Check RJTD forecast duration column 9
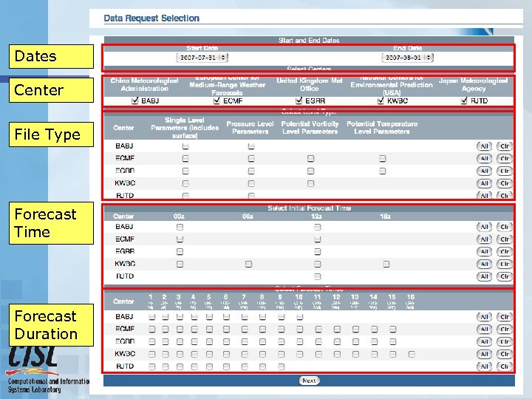Image resolution: width=532 pixels, height=399 pixels. (x=281, y=366)
